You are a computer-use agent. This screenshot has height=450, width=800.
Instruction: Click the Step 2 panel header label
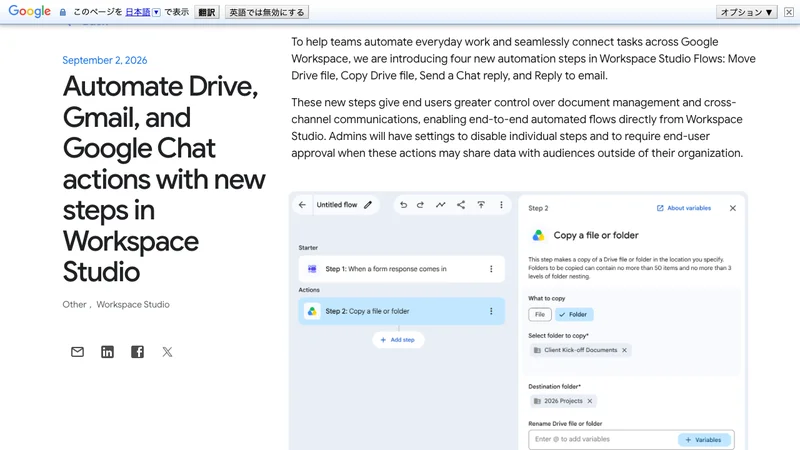(x=538, y=208)
